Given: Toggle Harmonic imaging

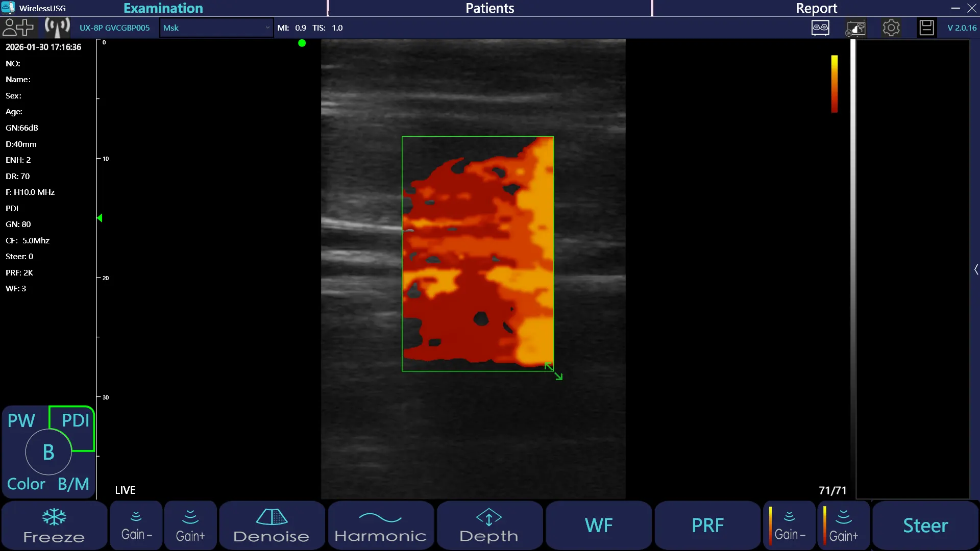Looking at the screenshot, I should click(x=380, y=525).
